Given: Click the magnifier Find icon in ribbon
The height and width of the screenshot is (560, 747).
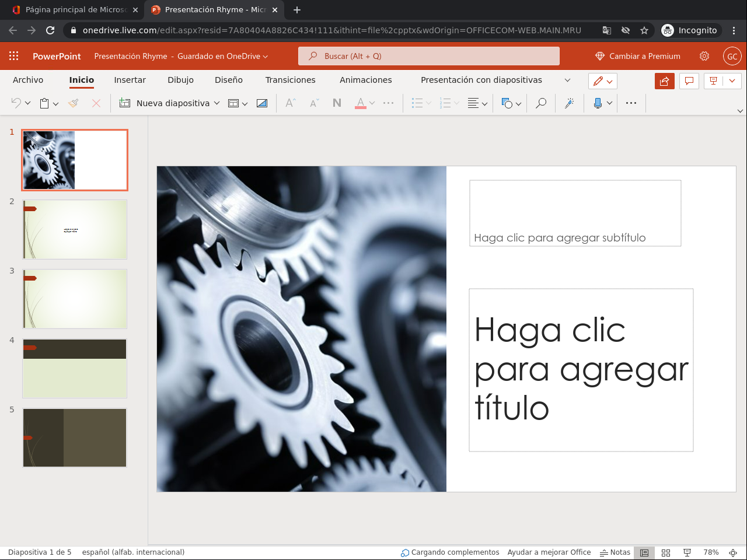Looking at the screenshot, I should tap(541, 103).
